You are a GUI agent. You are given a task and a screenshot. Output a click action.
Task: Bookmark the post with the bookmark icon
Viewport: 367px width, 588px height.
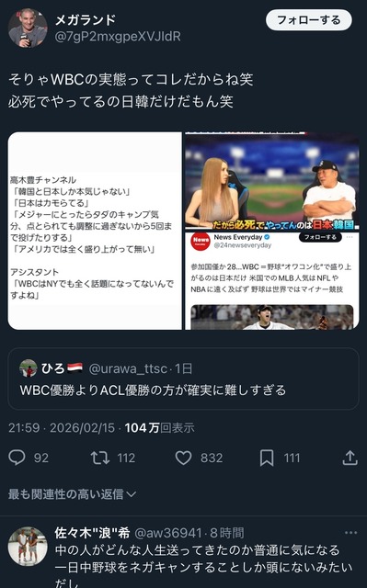point(267,458)
